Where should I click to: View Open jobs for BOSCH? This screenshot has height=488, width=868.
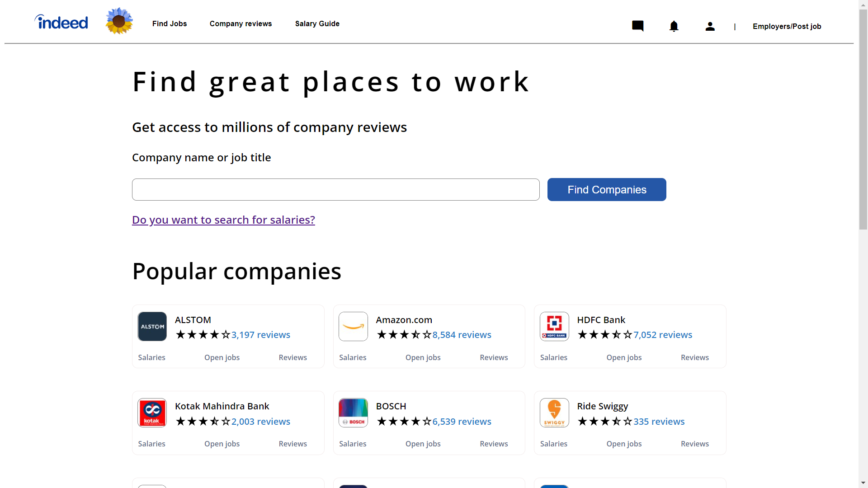pos(423,444)
